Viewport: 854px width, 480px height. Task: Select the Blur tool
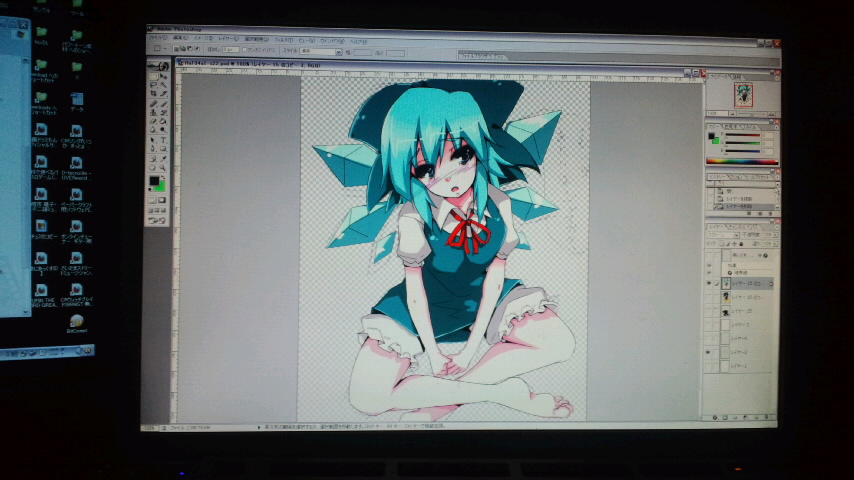click(154, 129)
